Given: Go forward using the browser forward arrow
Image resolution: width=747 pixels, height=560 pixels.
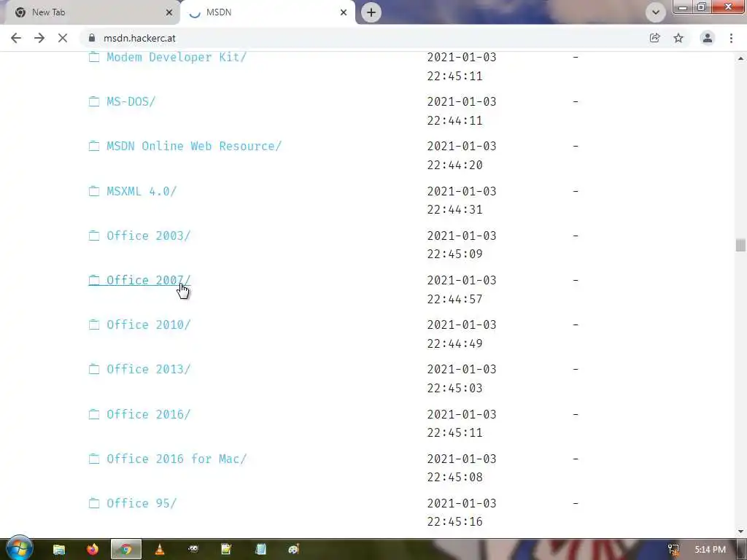Looking at the screenshot, I should (x=39, y=38).
